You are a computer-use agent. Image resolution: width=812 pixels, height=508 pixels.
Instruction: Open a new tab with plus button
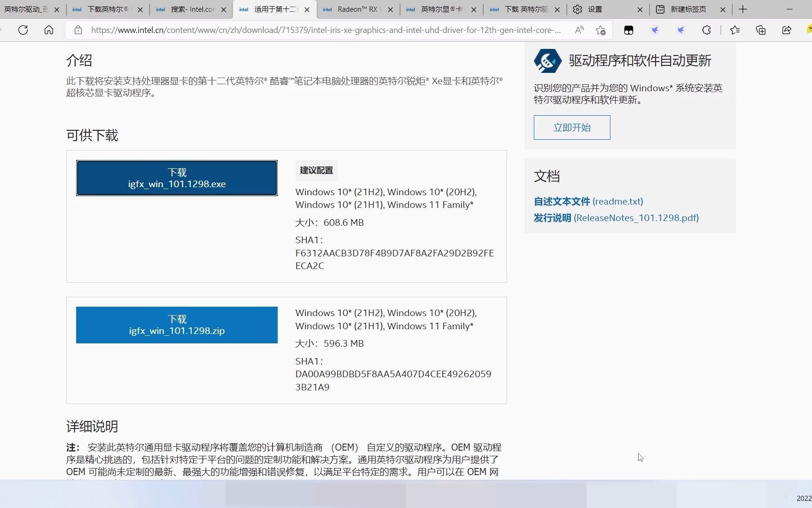click(743, 9)
